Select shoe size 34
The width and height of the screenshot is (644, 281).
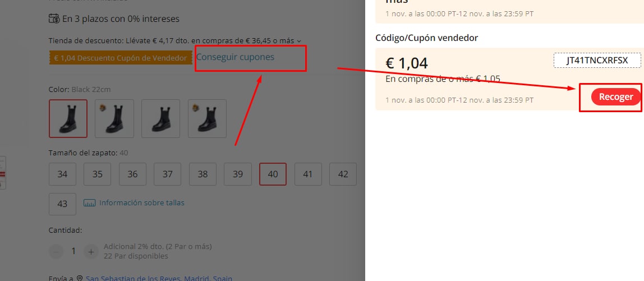[x=62, y=174]
